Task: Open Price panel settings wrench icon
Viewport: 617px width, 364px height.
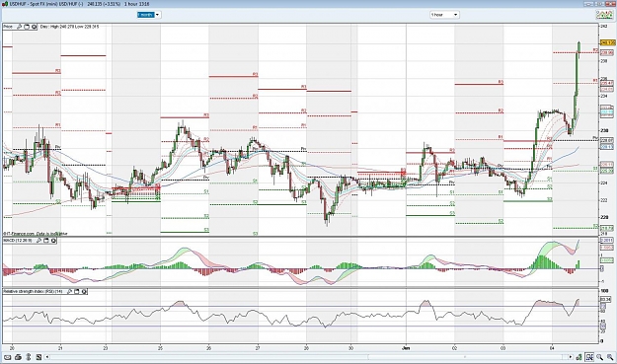Action: 19,27
